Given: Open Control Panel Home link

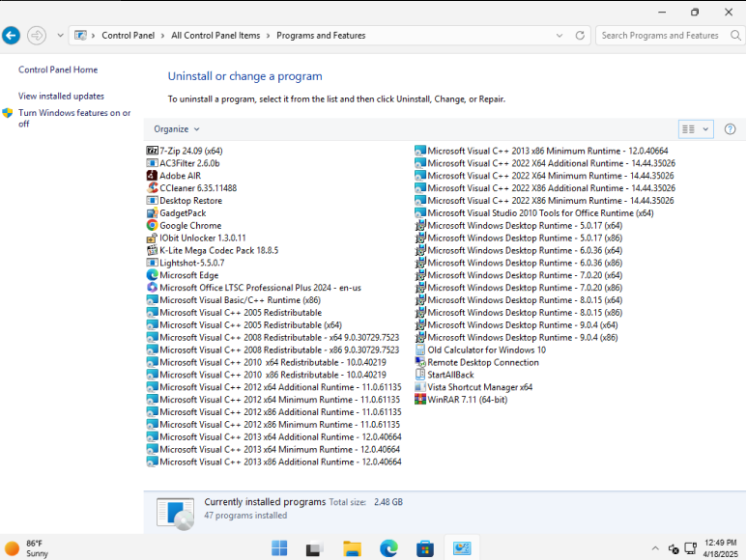Looking at the screenshot, I should coord(58,70).
